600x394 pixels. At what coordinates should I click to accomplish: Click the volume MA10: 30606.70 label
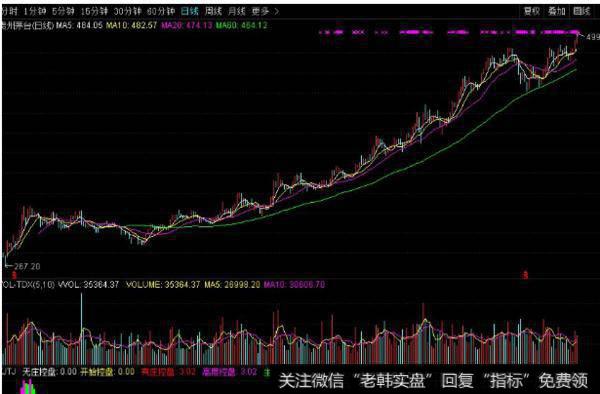[x=294, y=285]
